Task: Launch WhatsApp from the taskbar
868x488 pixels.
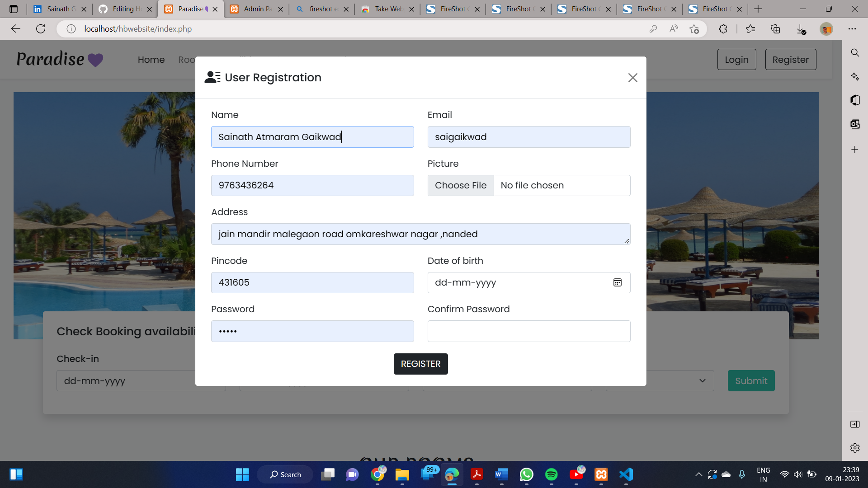Action: (526, 474)
